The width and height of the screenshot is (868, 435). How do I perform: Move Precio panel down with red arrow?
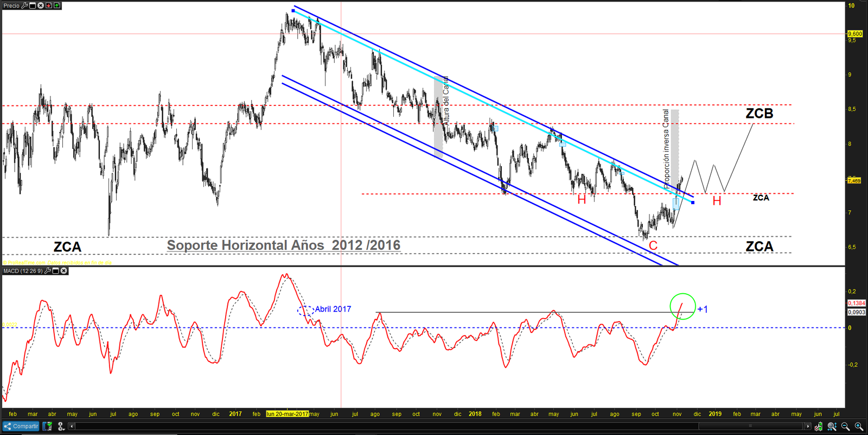pyautogui.click(x=49, y=5)
